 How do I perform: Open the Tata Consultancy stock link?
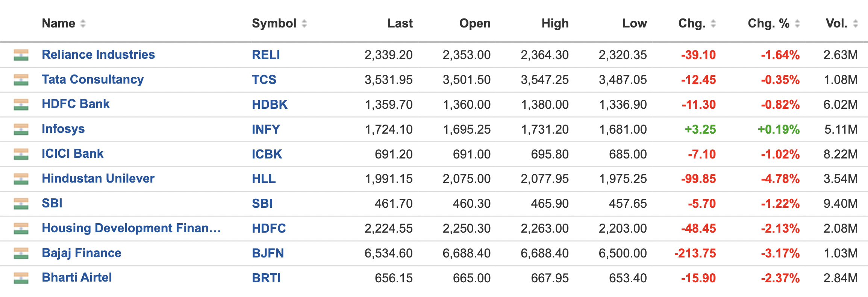tap(93, 79)
